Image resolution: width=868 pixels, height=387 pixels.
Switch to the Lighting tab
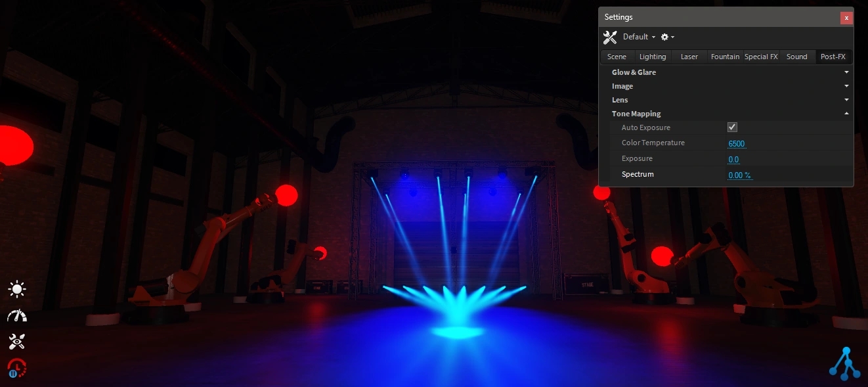coord(653,57)
